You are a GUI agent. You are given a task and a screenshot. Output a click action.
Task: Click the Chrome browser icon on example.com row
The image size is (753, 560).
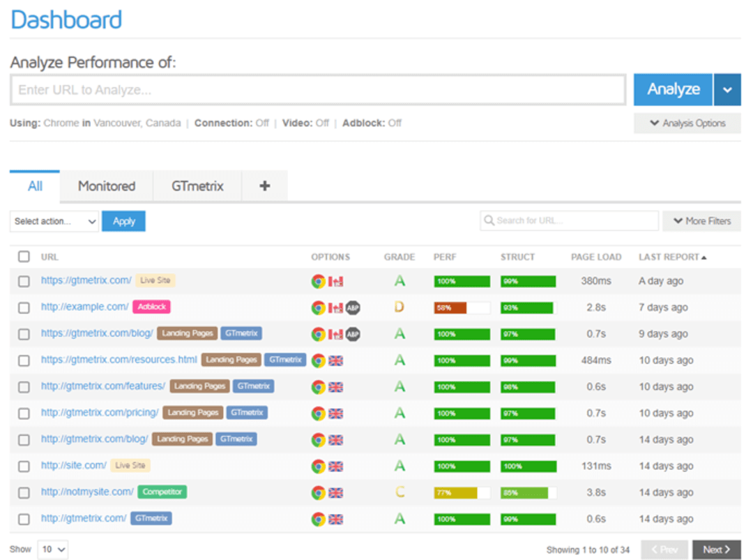319,307
